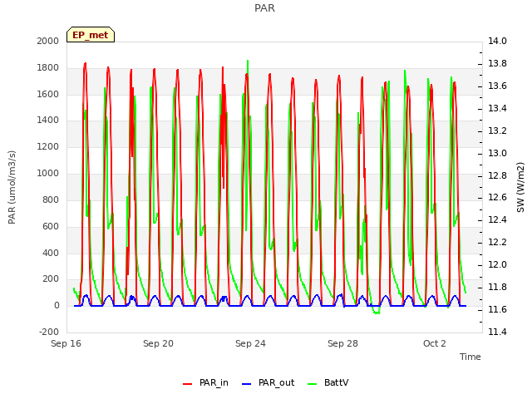Click the '-200' left axis label
The width and height of the screenshot is (532, 399).
[49, 332]
